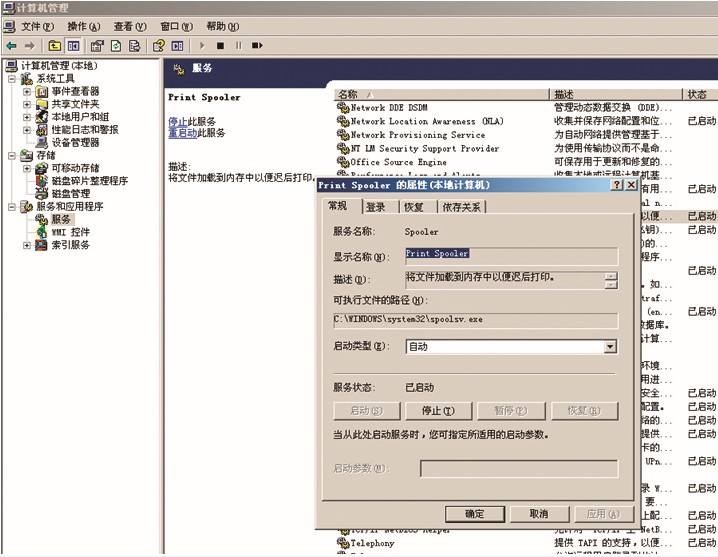The image size is (718, 557).
Task: Sort by the 描述 column header
Action: point(616,94)
